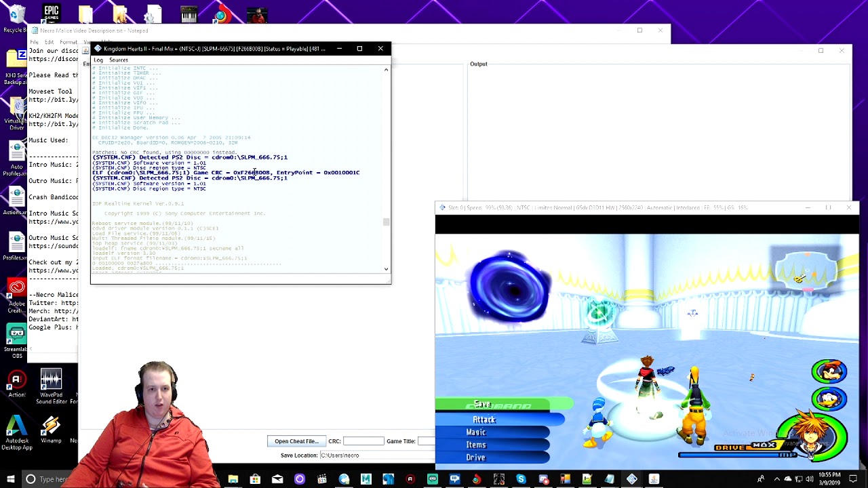Image resolution: width=868 pixels, height=488 pixels.
Task: Open the Mail app from the taskbar
Action: (277, 480)
